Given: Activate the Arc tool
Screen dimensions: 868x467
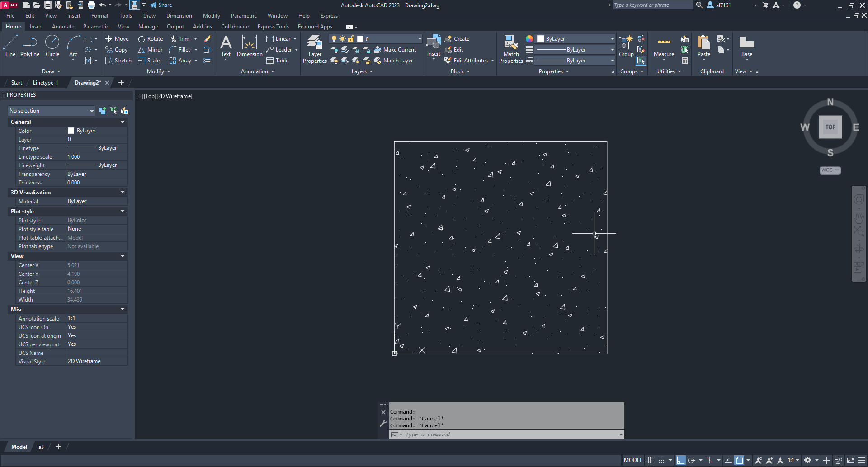Looking at the screenshot, I should click(x=73, y=46).
